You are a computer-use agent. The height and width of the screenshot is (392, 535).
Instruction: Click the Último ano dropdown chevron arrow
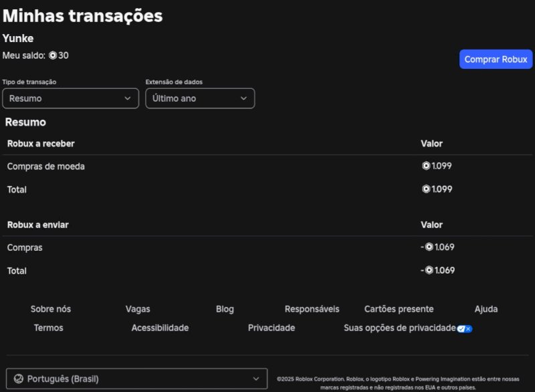[243, 98]
